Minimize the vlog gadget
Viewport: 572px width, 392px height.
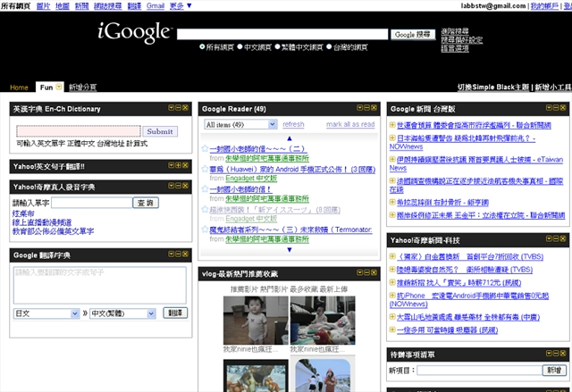[367, 272]
